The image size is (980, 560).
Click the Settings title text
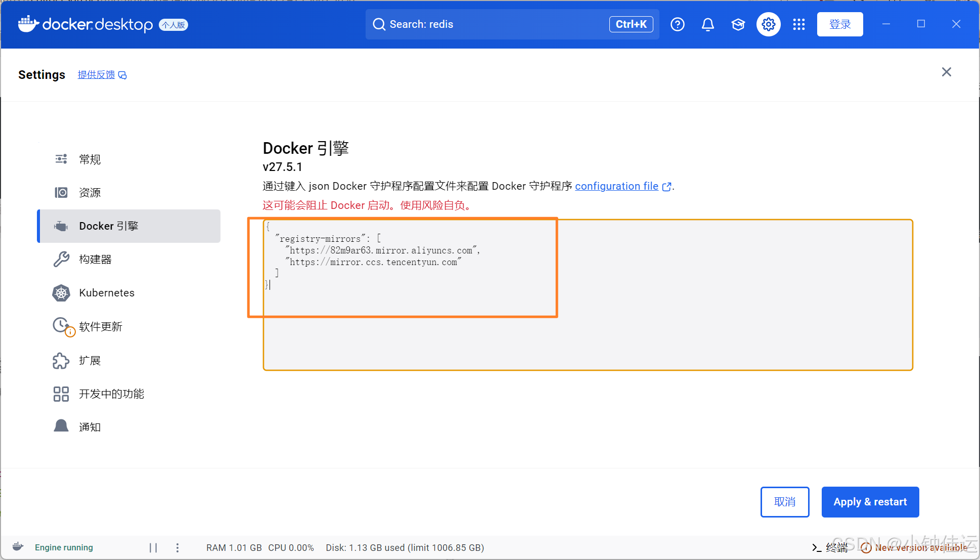point(42,75)
